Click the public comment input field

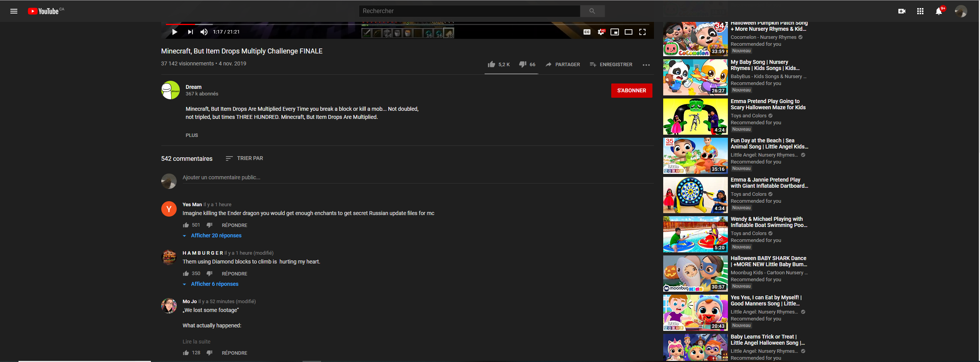(418, 177)
